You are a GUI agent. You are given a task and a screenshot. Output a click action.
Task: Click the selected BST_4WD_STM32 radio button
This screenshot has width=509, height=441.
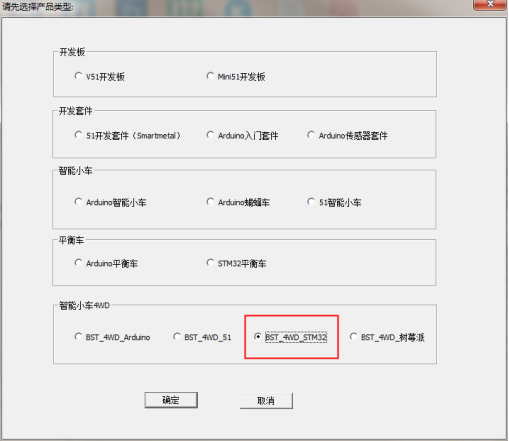click(x=257, y=337)
